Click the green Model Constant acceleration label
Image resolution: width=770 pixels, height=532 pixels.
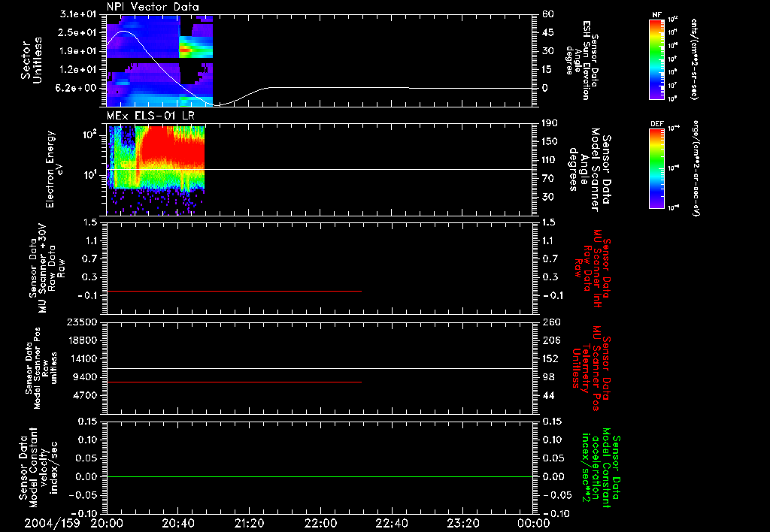(x=600, y=467)
